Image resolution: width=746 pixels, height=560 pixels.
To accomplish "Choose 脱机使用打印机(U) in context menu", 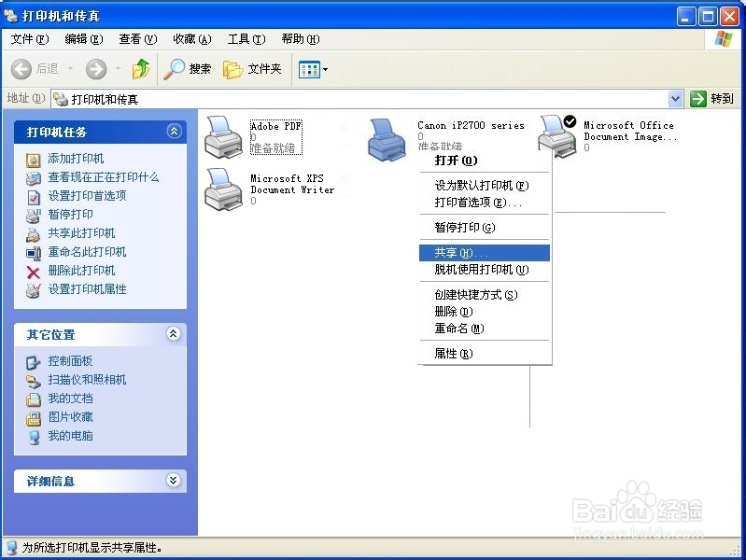I will point(485,270).
